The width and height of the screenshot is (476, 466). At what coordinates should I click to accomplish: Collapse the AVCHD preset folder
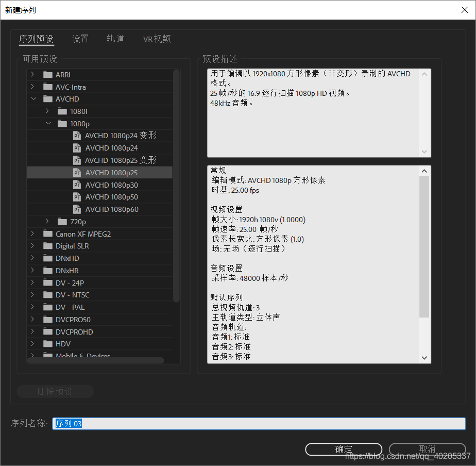click(x=33, y=99)
